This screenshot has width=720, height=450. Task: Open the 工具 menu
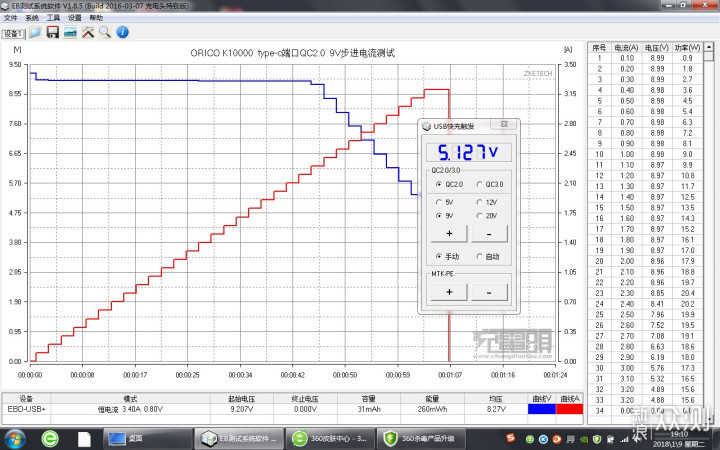click(53, 18)
